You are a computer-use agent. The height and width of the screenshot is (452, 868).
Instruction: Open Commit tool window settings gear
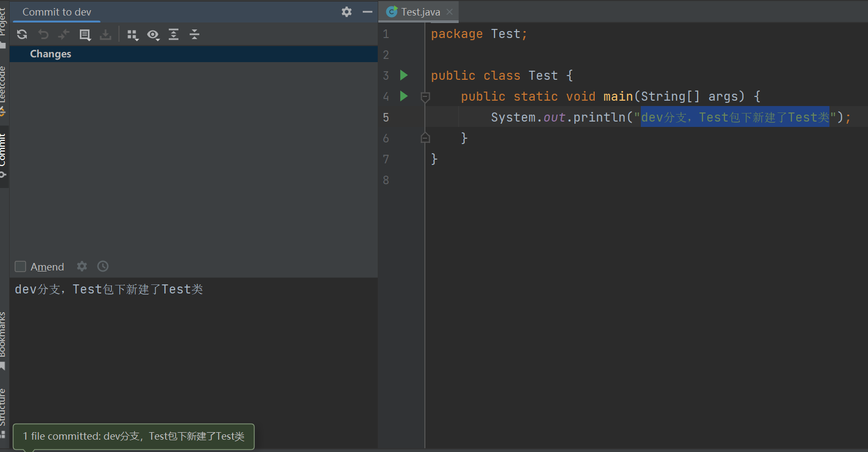347,12
